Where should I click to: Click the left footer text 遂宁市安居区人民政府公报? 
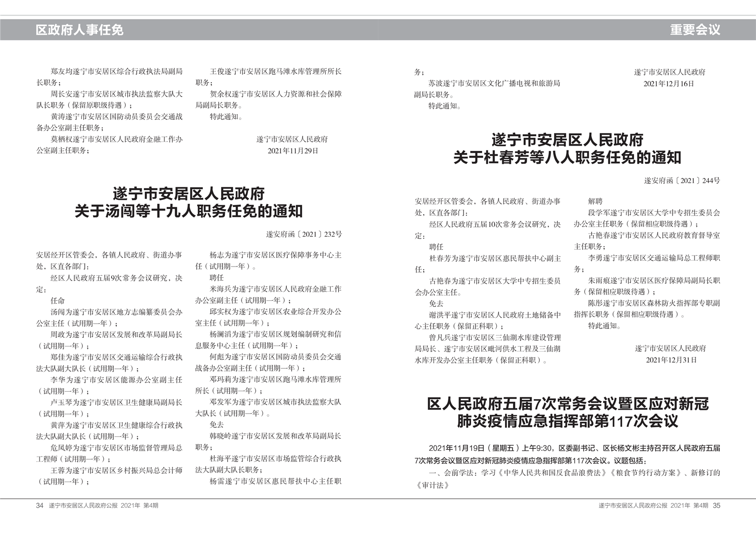pyautogui.click(x=83, y=505)
